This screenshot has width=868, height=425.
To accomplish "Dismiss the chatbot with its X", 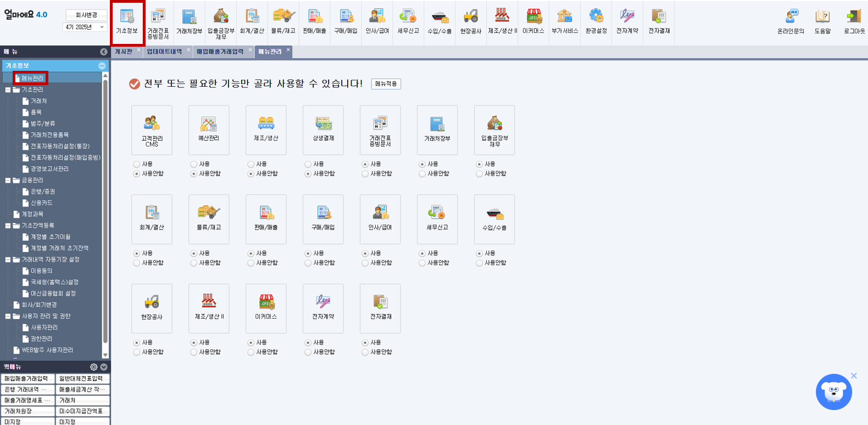I will click(854, 376).
